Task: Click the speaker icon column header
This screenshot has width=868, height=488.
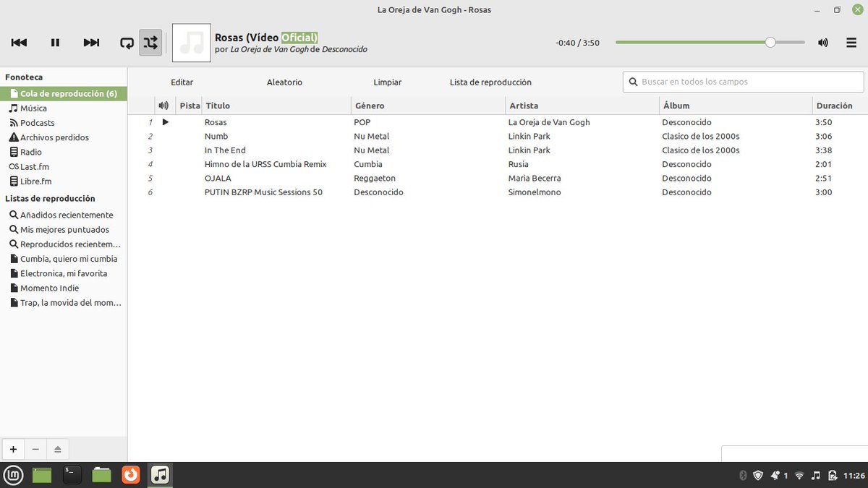Action: [x=163, y=106]
